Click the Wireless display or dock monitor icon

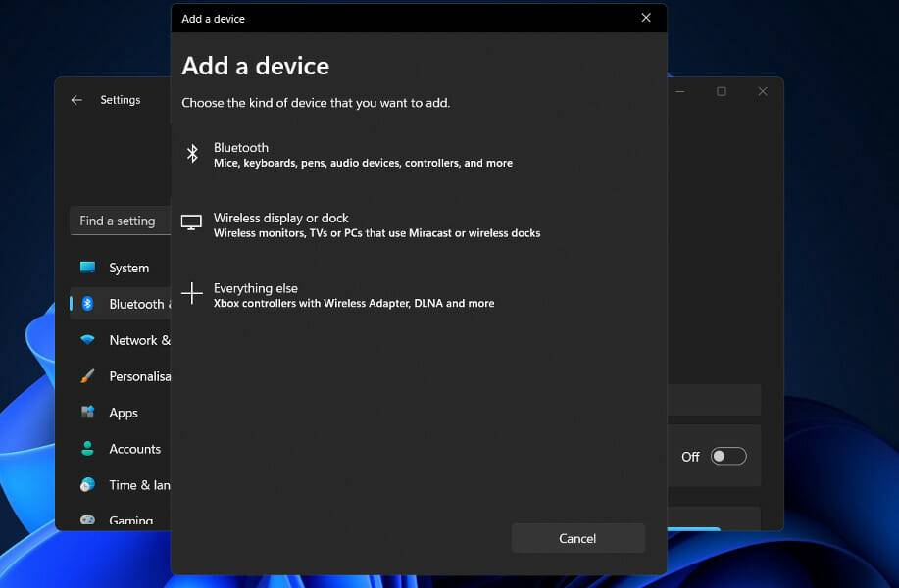pos(192,221)
